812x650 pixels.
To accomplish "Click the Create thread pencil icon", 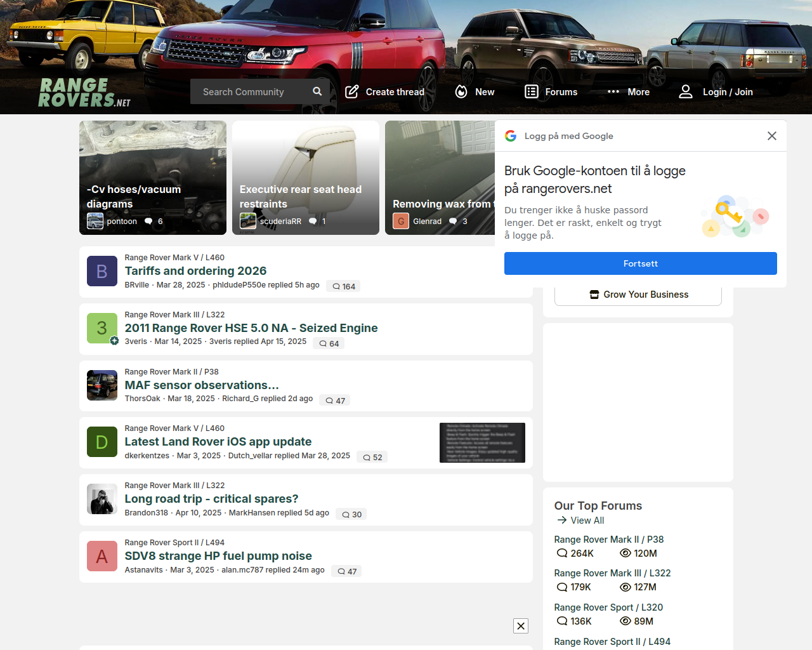I will click(x=351, y=91).
